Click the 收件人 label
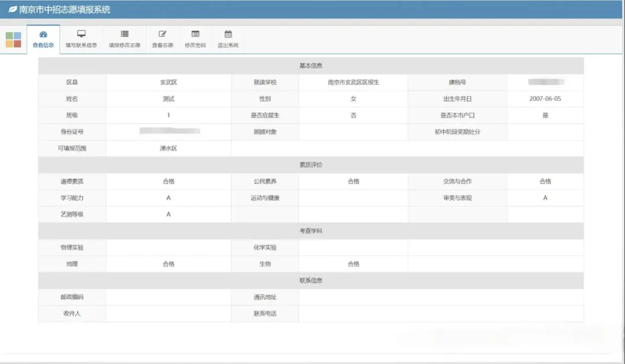The image size is (625, 364). pos(72,314)
